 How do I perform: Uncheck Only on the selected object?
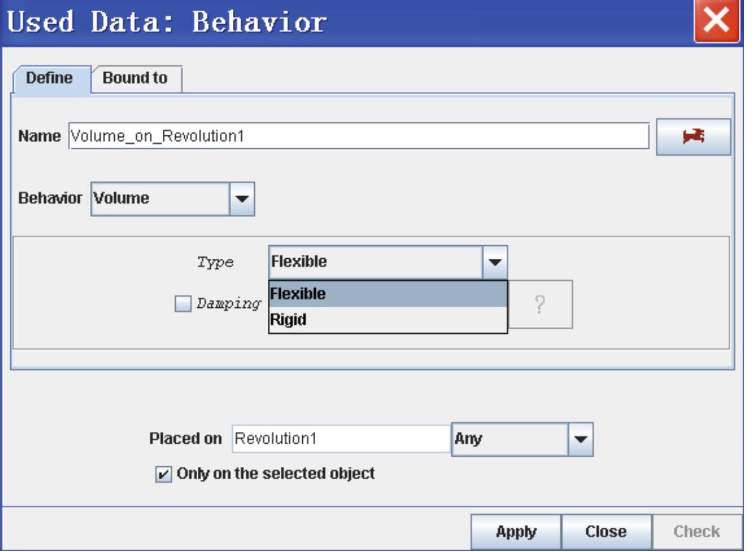[x=163, y=474]
